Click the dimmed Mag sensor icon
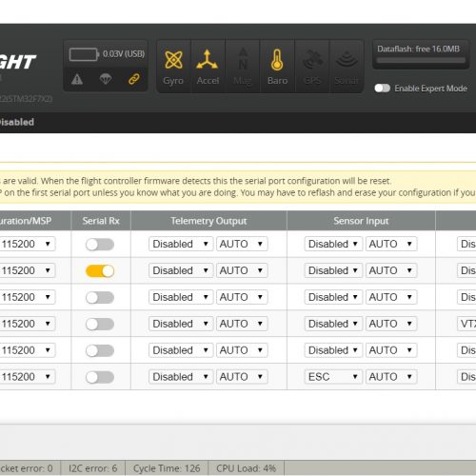 [243, 60]
